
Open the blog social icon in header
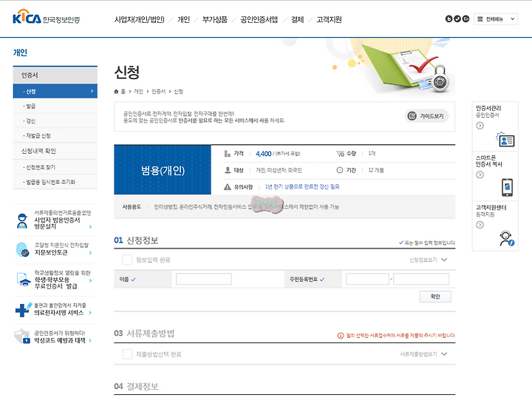(449, 18)
